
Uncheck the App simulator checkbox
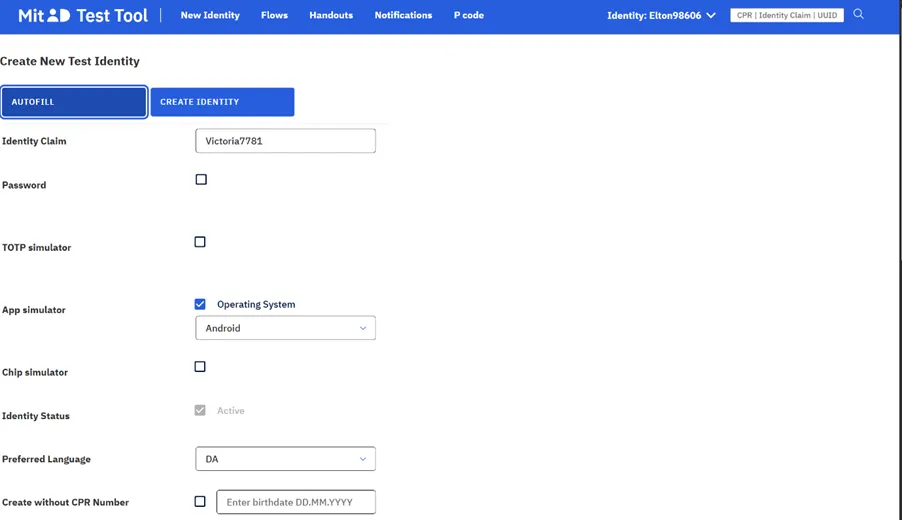tap(200, 304)
